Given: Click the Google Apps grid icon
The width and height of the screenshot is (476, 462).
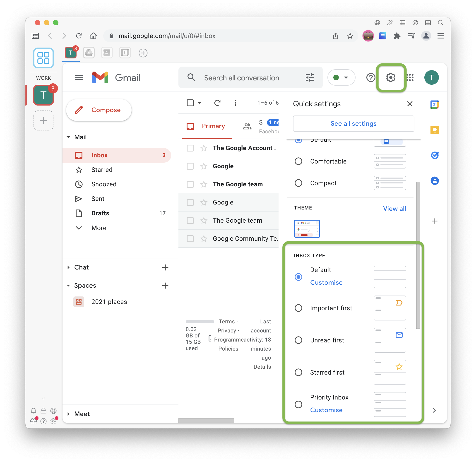Looking at the screenshot, I should pyautogui.click(x=409, y=77).
